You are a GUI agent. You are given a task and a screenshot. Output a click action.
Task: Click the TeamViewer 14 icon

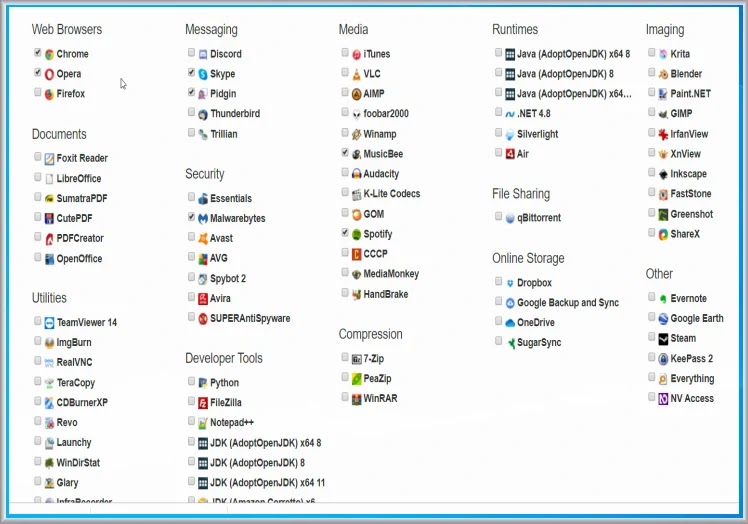(49, 323)
